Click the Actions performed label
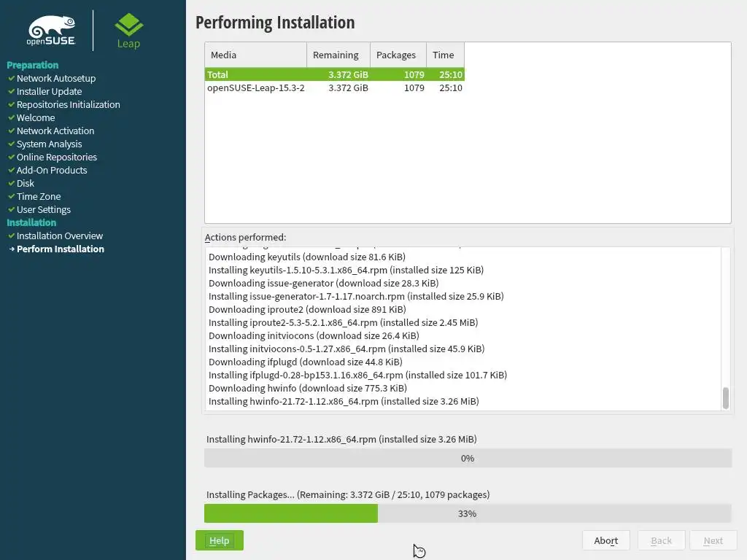 pos(245,237)
